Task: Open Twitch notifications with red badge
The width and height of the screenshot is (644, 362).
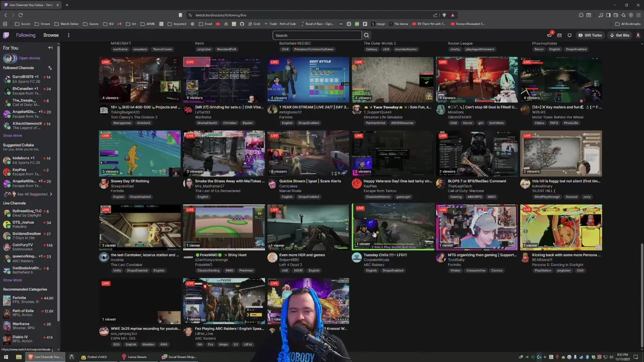Action: (x=549, y=35)
